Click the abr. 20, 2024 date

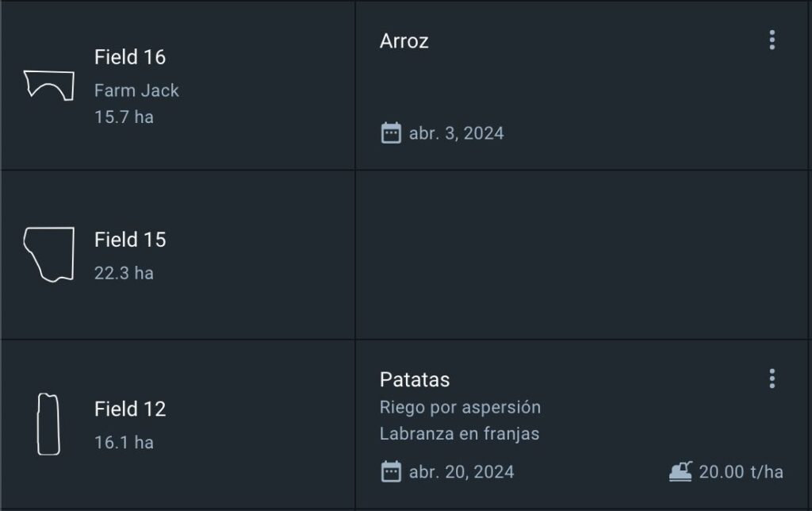coord(462,472)
